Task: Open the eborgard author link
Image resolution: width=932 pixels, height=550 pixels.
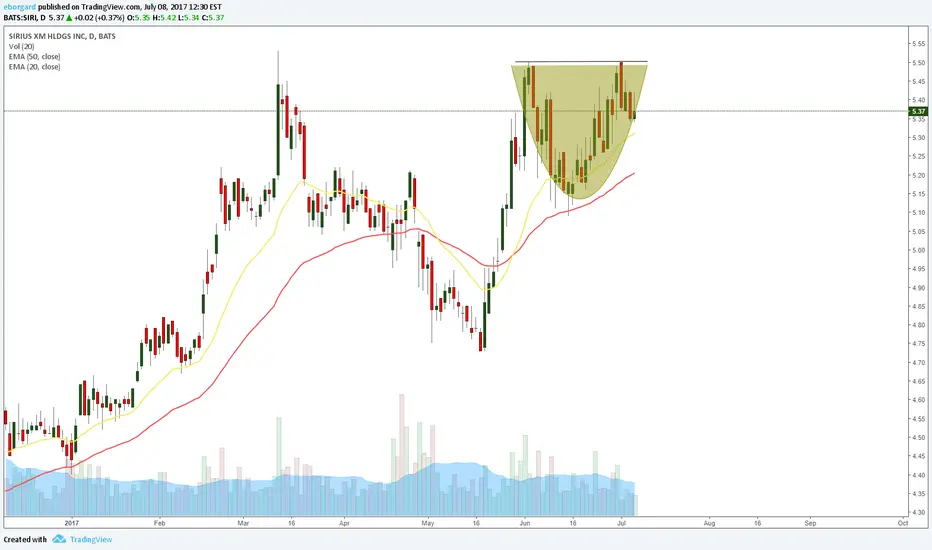Action: click(20, 7)
